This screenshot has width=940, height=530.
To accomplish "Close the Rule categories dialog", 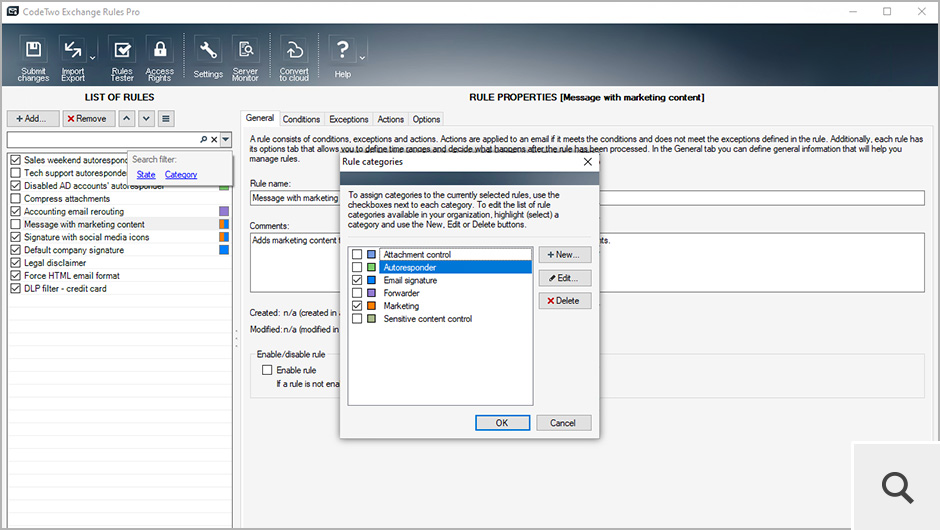I will (588, 162).
